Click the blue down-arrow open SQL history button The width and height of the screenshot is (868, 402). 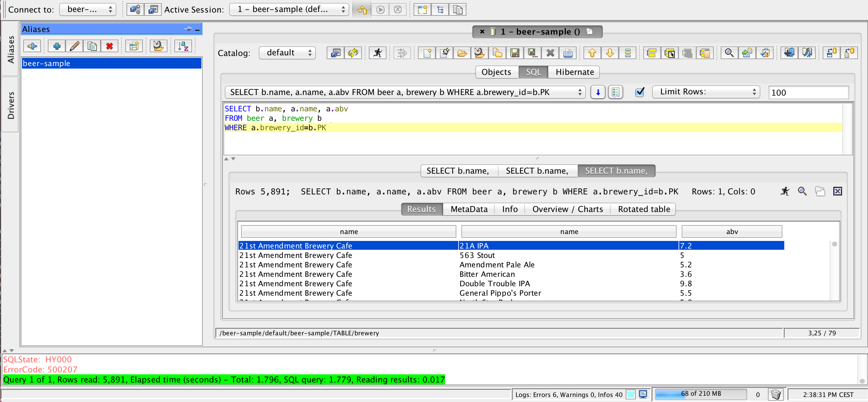coord(598,92)
